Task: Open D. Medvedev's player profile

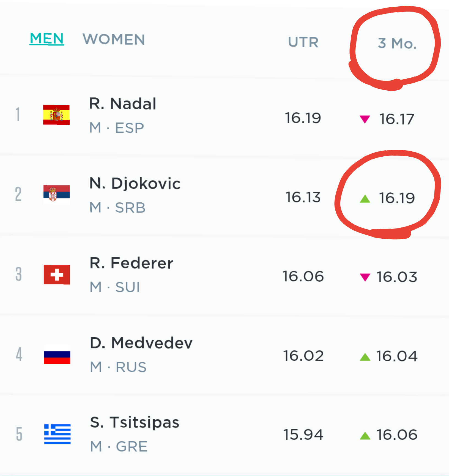Action: 141,343
